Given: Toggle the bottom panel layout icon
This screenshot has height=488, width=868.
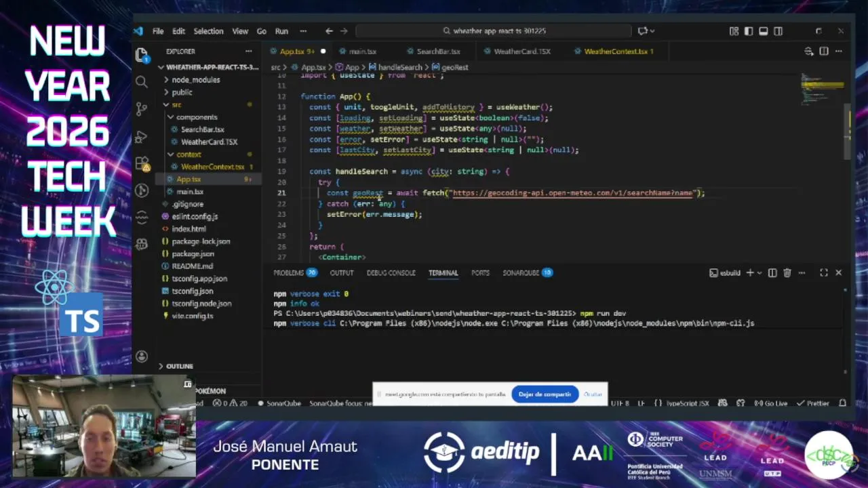Looking at the screenshot, I should coord(764,31).
